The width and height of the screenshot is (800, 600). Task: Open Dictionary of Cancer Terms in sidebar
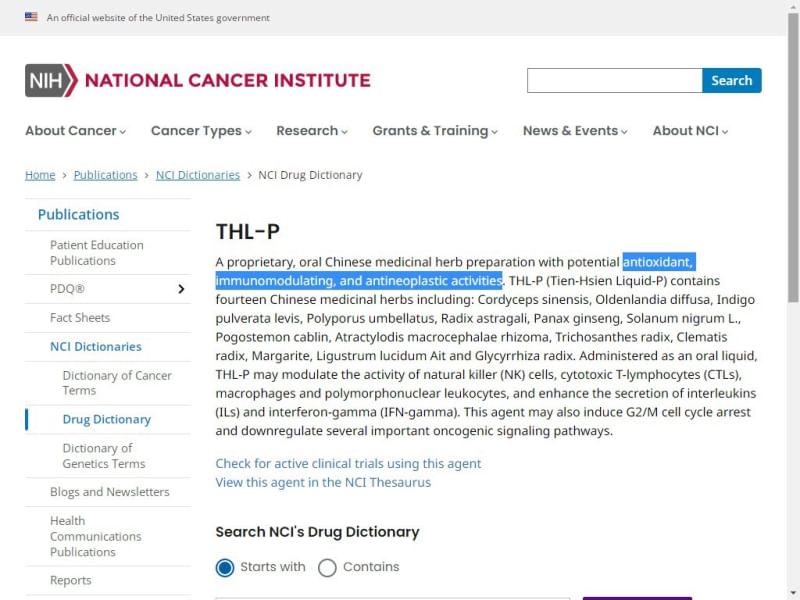coord(117,383)
